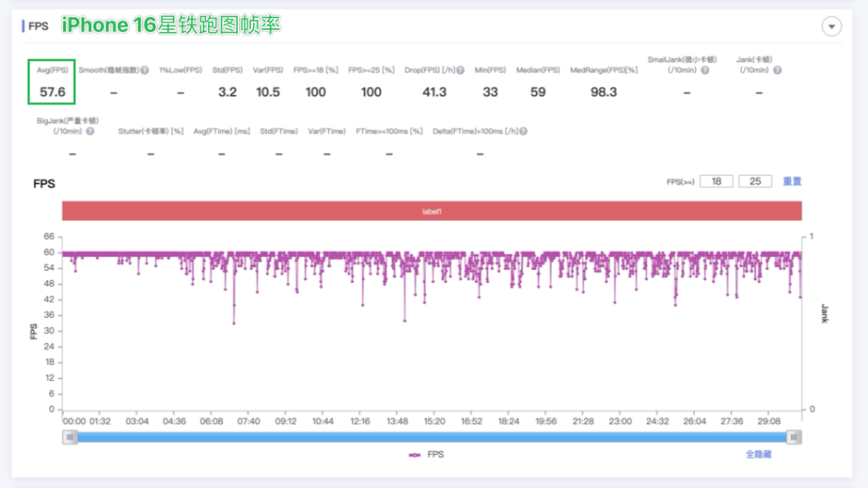Click the Var(FPS) value 10.5
The image size is (868, 488).
268,92
